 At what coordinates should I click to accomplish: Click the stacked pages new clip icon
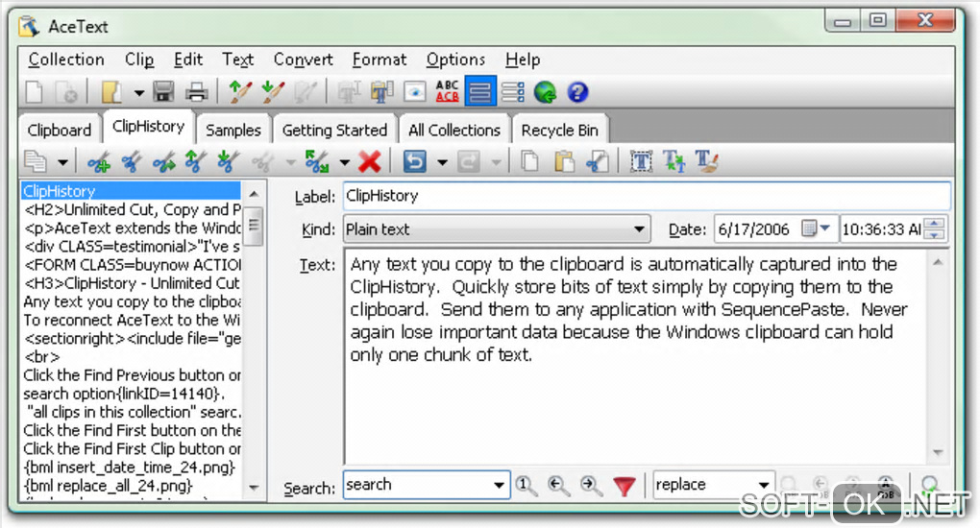coord(37,162)
